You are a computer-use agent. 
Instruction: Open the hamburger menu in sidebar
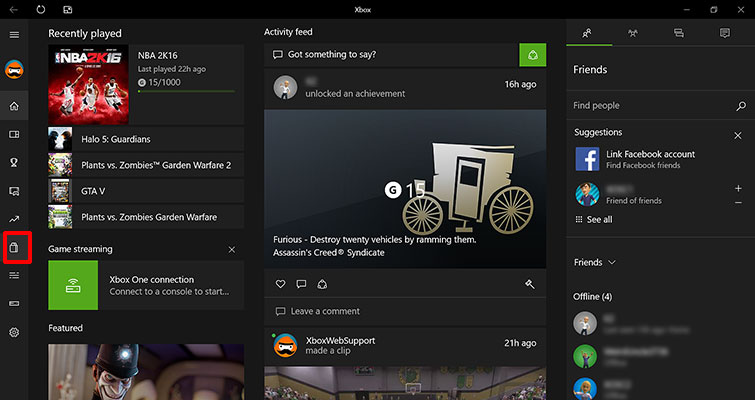click(14, 35)
